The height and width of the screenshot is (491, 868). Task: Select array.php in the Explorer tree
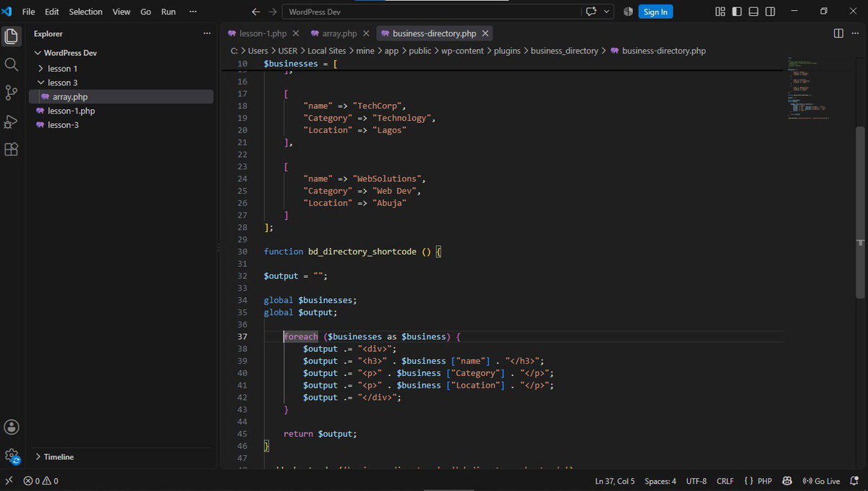pos(70,96)
